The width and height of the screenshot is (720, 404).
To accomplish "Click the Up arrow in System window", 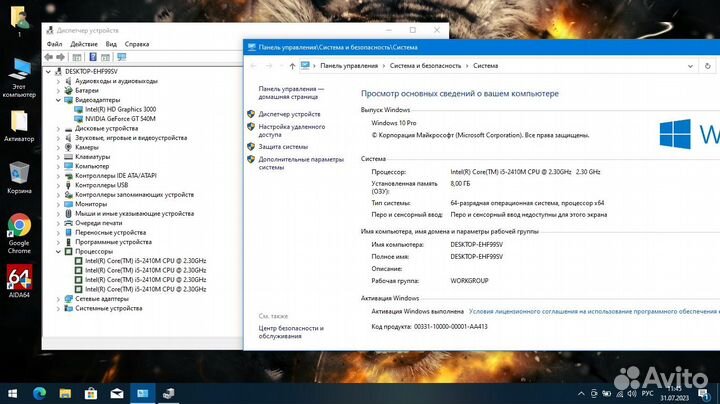I will click(x=292, y=66).
